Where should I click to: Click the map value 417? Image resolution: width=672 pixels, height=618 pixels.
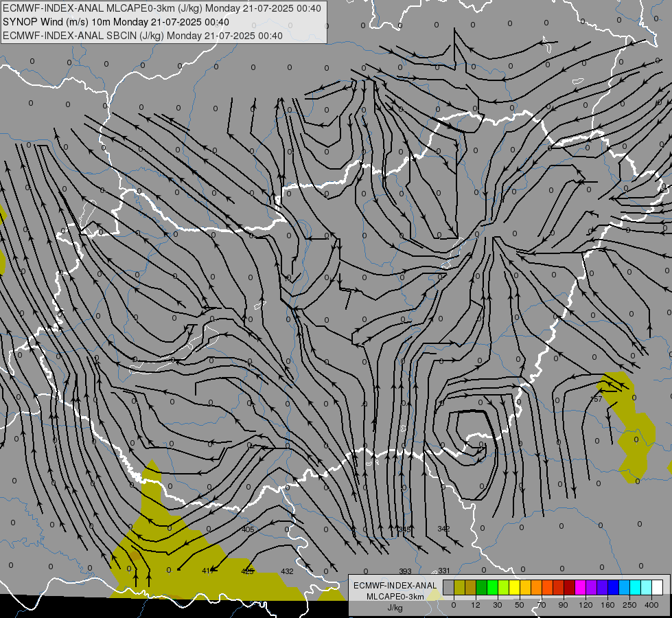208,571
